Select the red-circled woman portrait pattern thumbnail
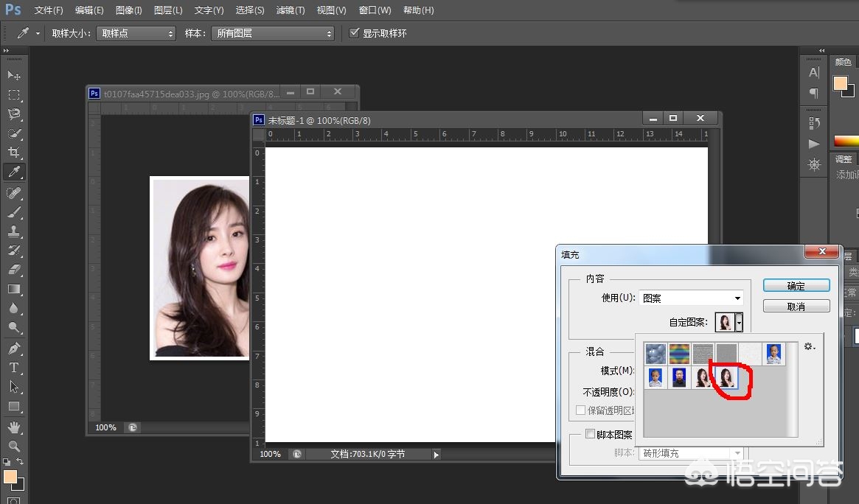859x504 pixels. 726,377
